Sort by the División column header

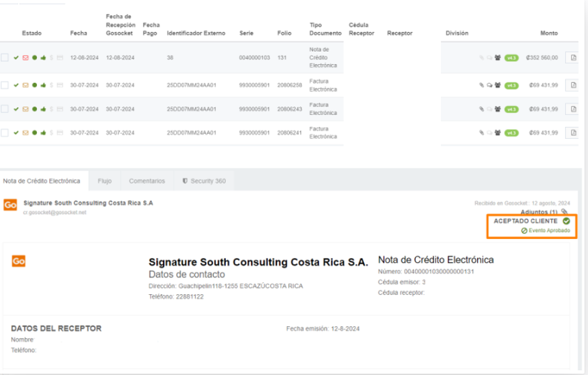(x=457, y=33)
